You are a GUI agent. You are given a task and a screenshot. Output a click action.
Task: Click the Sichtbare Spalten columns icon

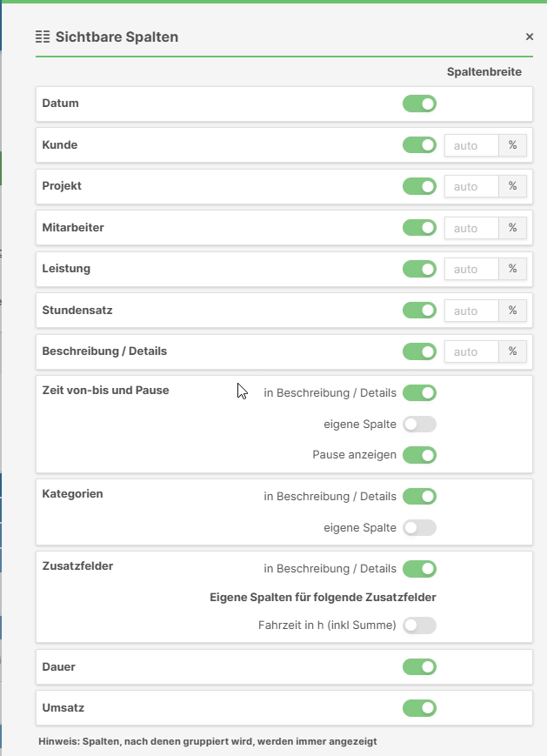tap(43, 37)
